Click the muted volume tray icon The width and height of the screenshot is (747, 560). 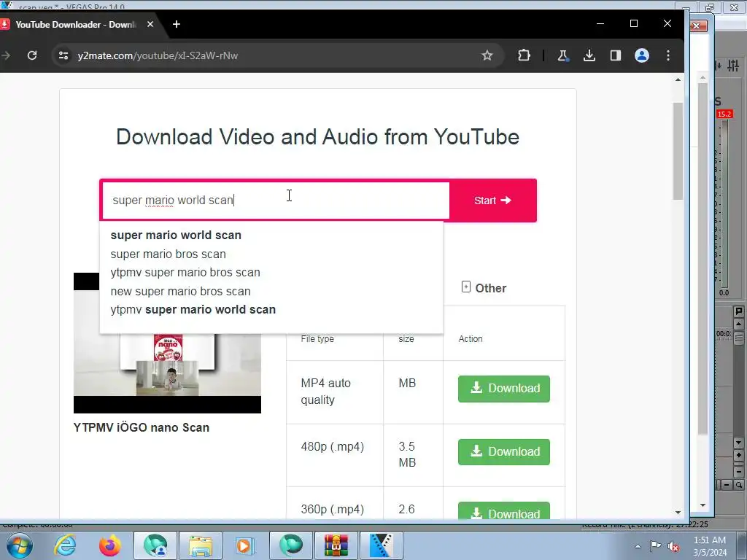673,546
